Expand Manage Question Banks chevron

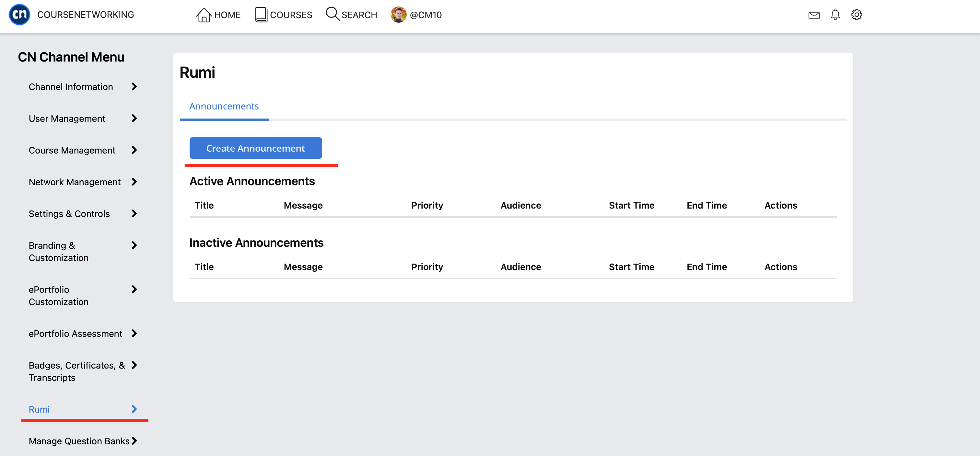134,441
